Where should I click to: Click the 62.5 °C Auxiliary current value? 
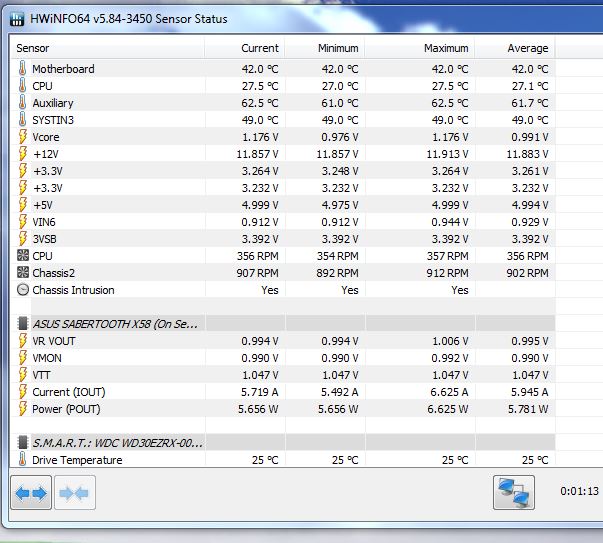click(260, 103)
